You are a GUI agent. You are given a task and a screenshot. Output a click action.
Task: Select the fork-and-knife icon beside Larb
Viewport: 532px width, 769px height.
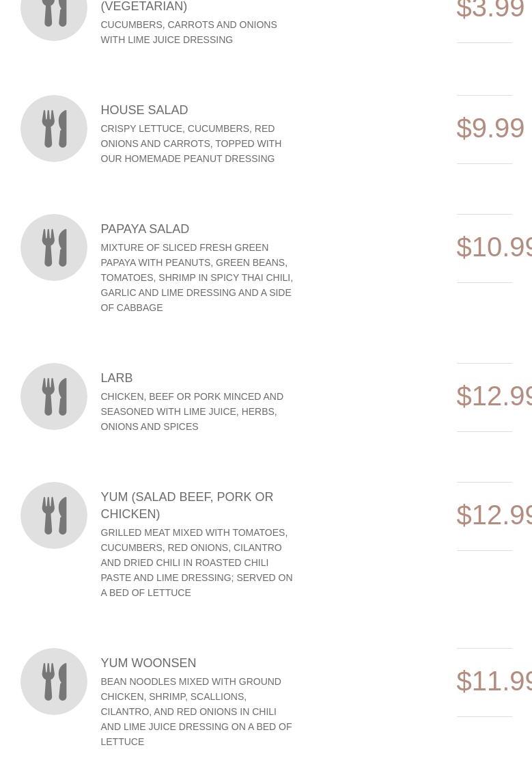point(54,396)
